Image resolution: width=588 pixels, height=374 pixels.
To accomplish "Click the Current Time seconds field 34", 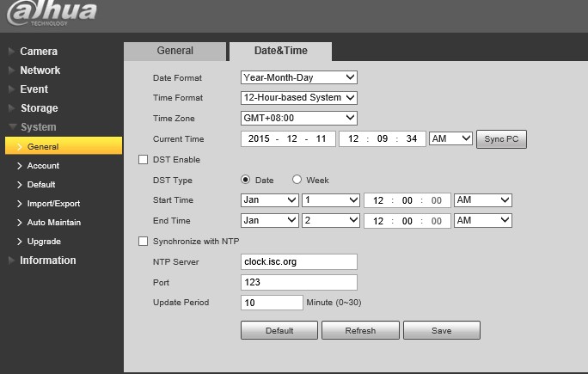I will (412, 138).
